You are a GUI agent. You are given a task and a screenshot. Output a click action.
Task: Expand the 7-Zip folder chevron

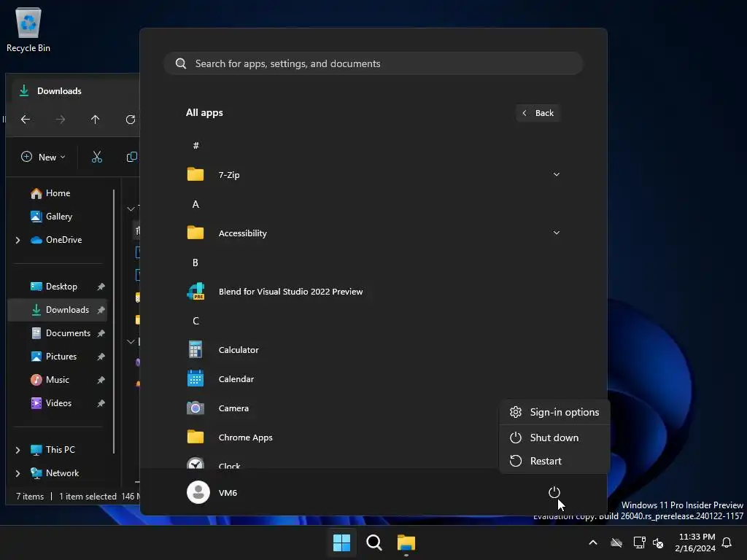(556, 174)
